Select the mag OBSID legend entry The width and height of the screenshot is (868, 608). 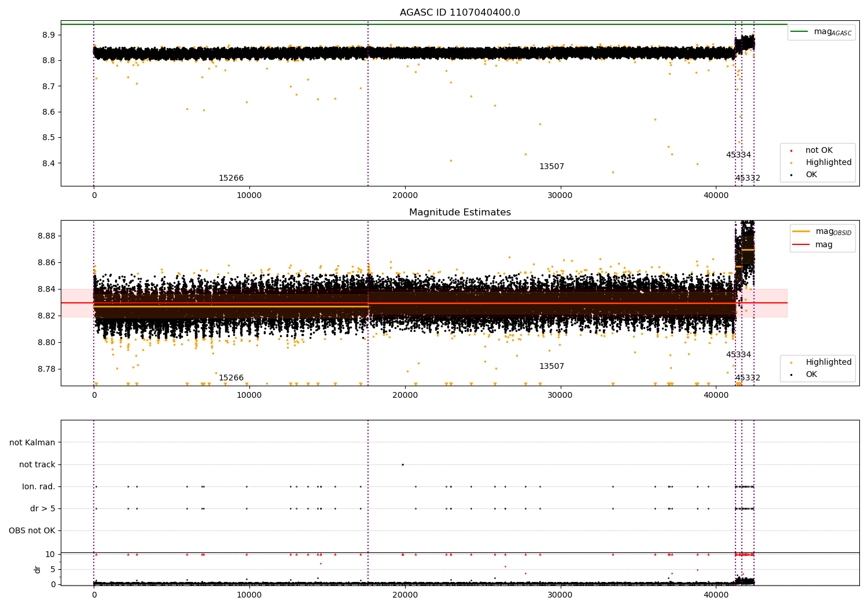[822, 232]
